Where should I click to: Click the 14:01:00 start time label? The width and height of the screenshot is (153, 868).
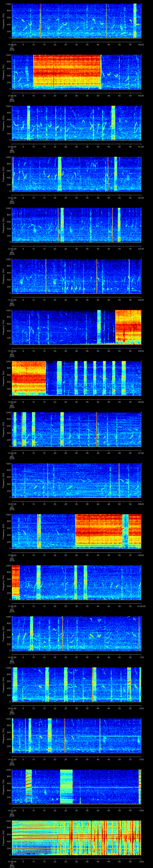point(12,708)
